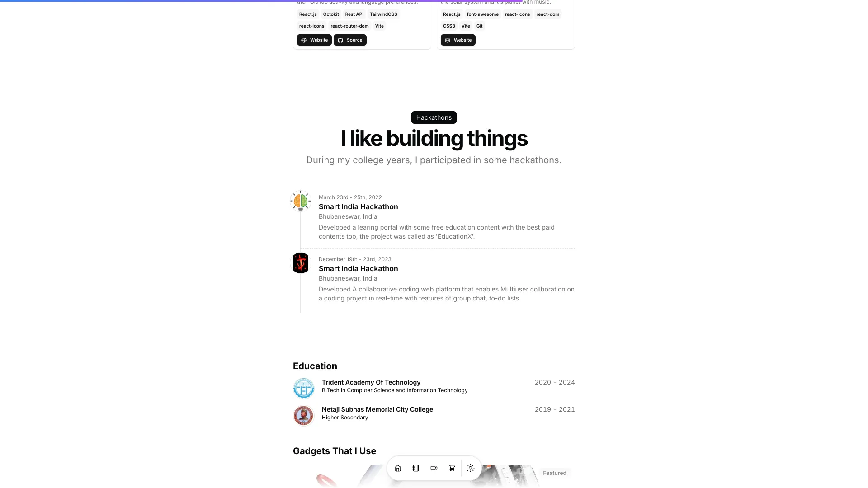Click the globe icon for Website link
The width and height of the screenshot is (868, 488).
(303, 40)
